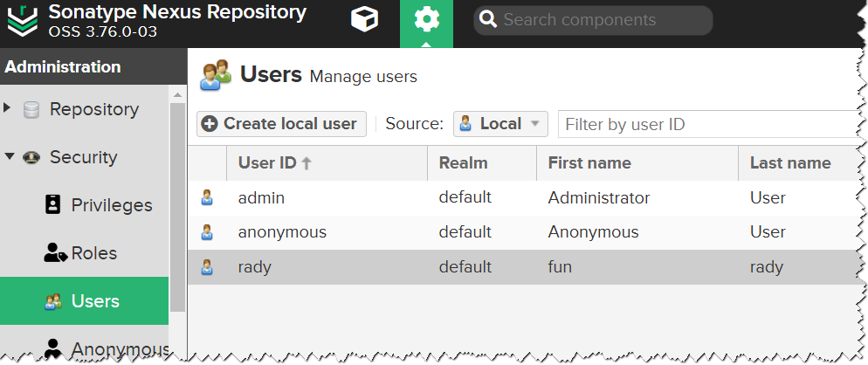Click the Privileges badge icon

[52, 205]
